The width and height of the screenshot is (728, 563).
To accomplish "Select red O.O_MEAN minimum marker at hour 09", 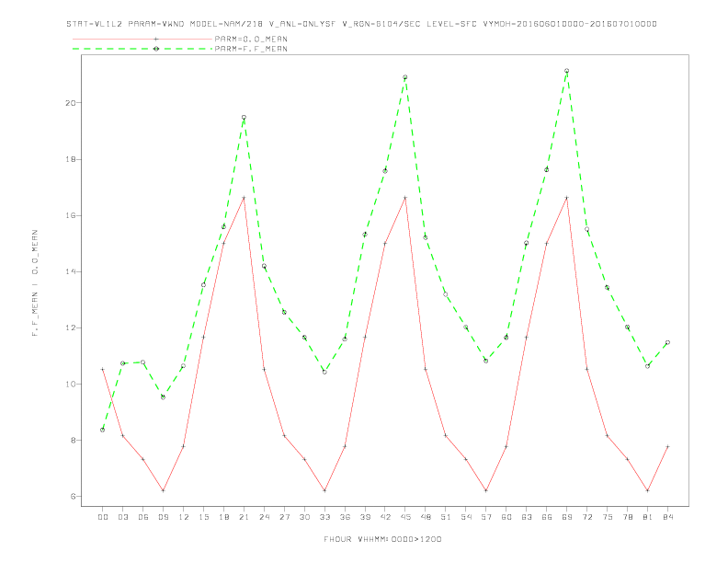I will [163, 490].
